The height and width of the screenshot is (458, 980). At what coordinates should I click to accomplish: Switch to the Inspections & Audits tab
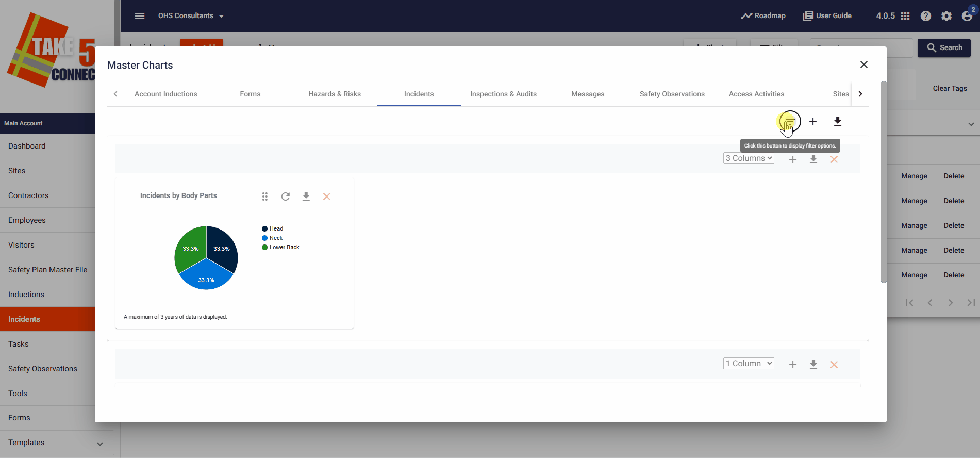(504, 94)
